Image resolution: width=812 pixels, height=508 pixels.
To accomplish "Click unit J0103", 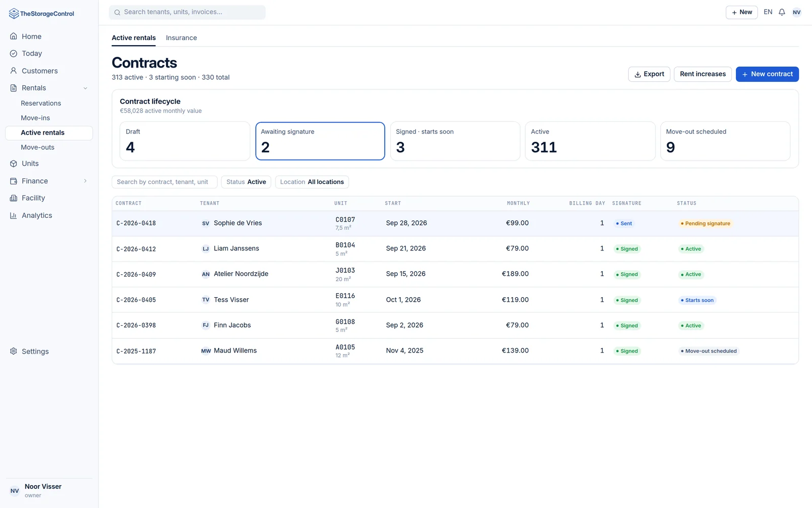I will 345,271.
